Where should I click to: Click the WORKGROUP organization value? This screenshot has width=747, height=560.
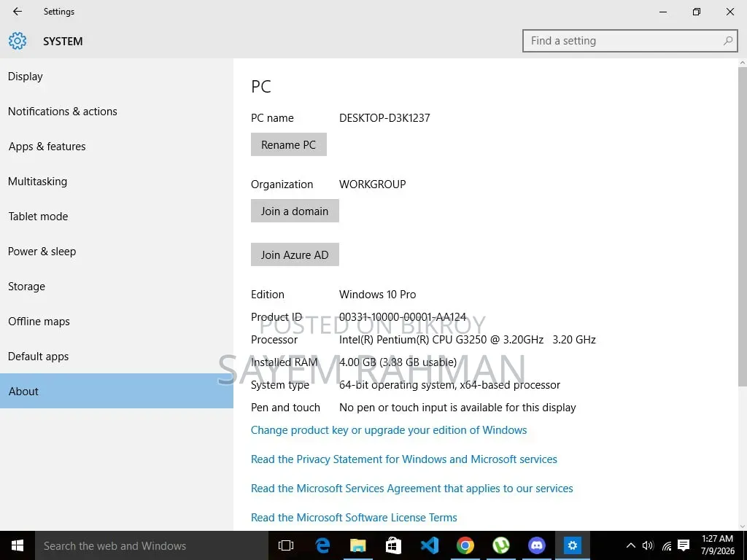(x=373, y=184)
